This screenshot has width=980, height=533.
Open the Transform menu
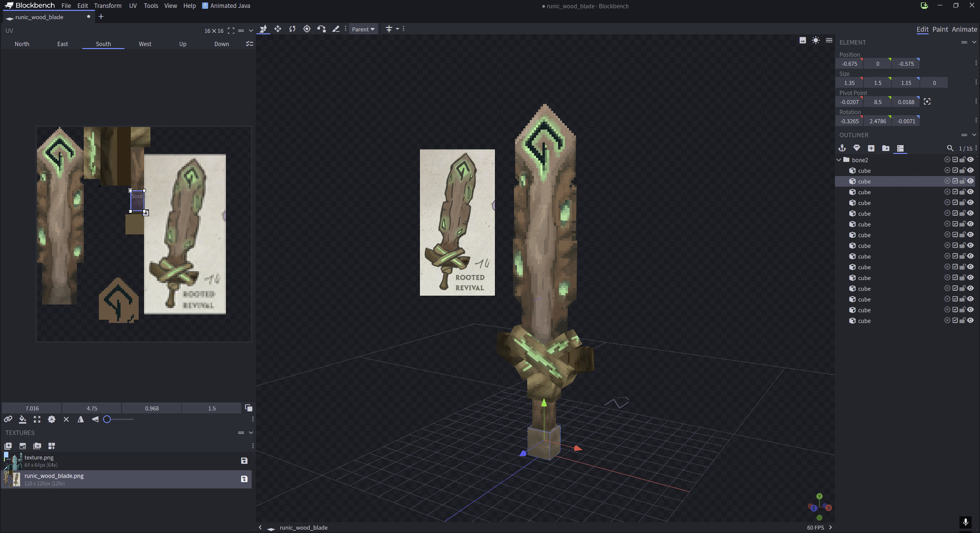coord(108,6)
